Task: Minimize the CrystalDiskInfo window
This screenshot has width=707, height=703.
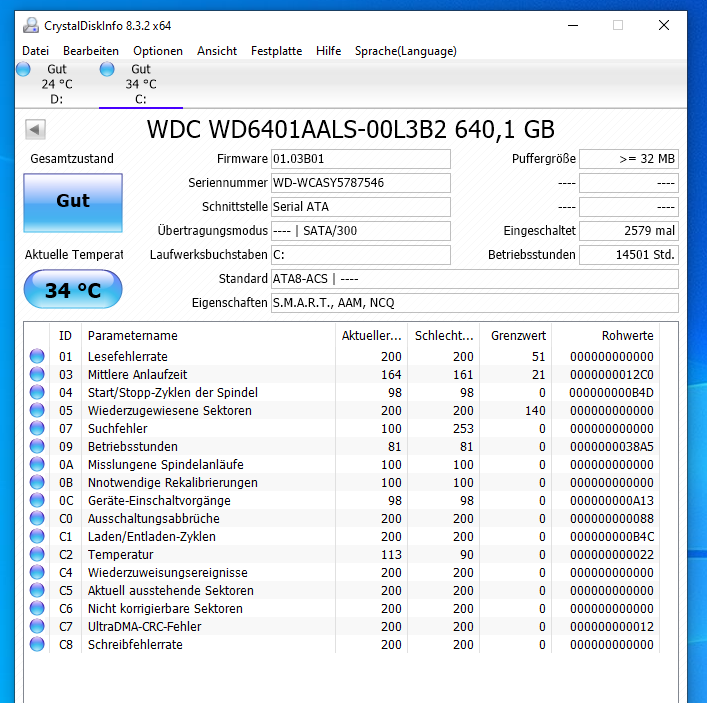Action: coord(573,25)
